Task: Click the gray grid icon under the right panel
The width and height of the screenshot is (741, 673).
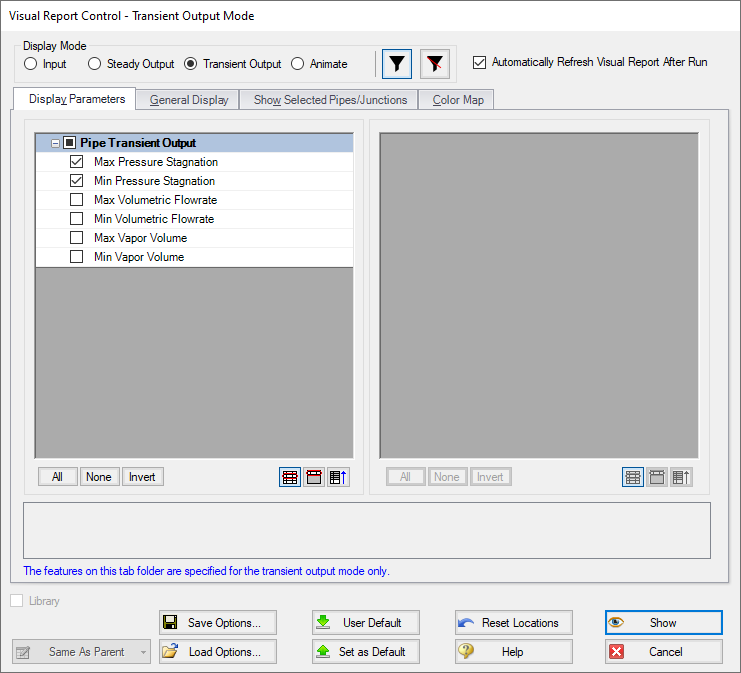Action: [633, 477]
